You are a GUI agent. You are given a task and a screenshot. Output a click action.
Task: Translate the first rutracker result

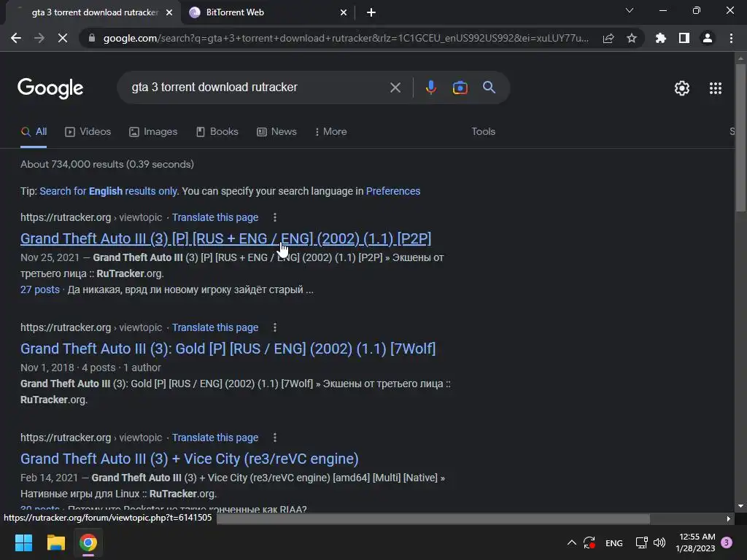tap(215, 217)
